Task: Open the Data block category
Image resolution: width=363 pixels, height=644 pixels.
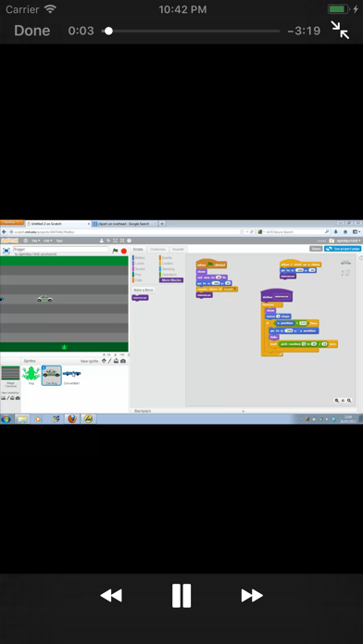Action: click(x=138, y=280)
